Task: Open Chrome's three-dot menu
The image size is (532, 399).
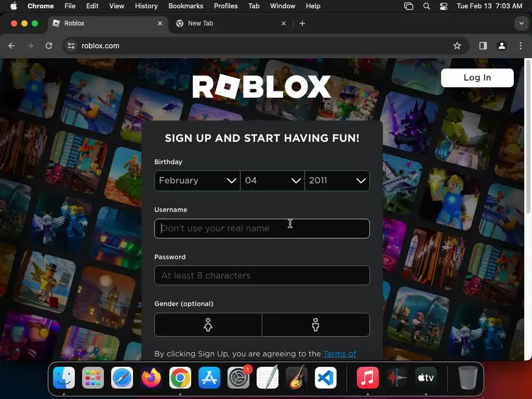Action: [521, 46]
